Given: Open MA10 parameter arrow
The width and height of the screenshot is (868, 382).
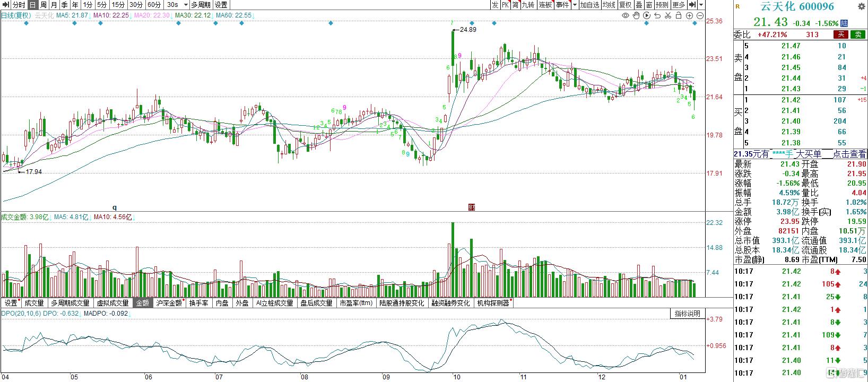Looking at the screenshot, I should [132, 15].
